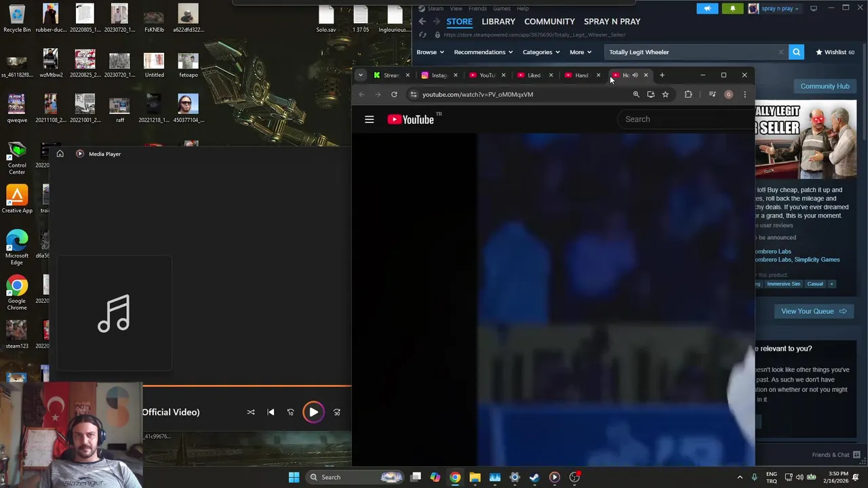The image size is (868, 488).
Task: Expand Recommendations dropdown in Steam store
Action: pyautogui.click(x=483, y=52)
